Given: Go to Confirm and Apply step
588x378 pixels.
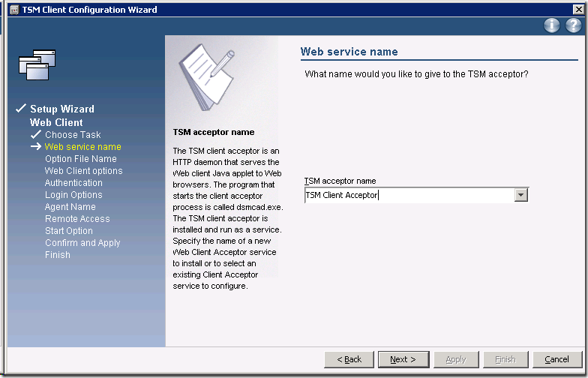Looking at the screenshot, I should (82, 243).
